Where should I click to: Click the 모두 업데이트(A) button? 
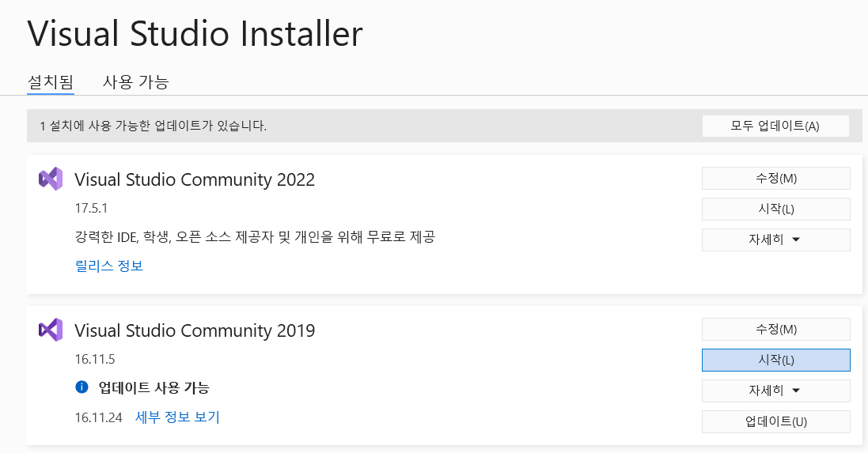[x=775, y=126]
